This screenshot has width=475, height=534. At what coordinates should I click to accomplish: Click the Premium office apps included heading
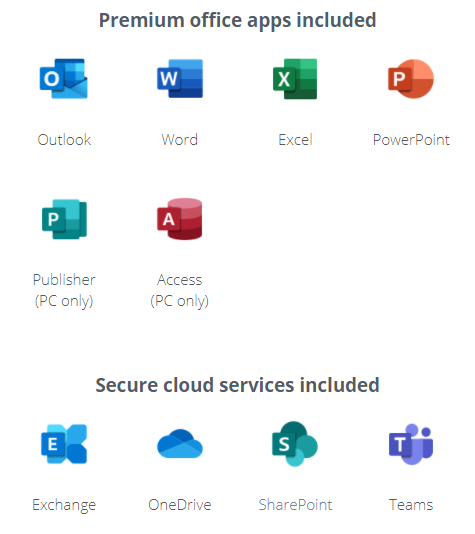tap(237, 20)
